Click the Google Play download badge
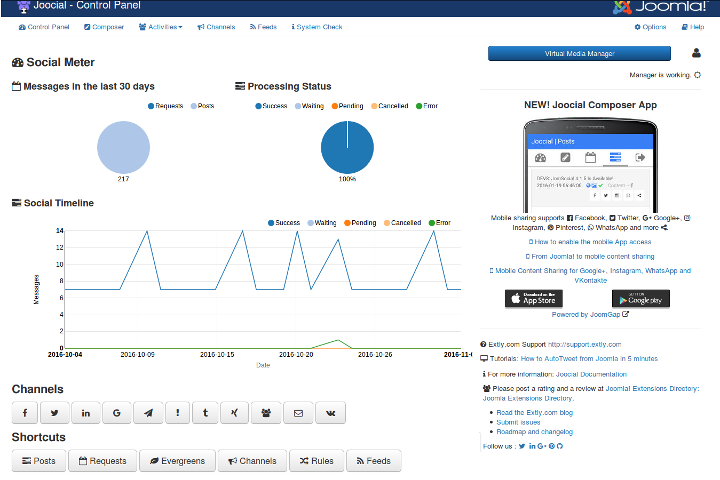The height and width of the screenshot is (480, 720). tap(641, 299)
